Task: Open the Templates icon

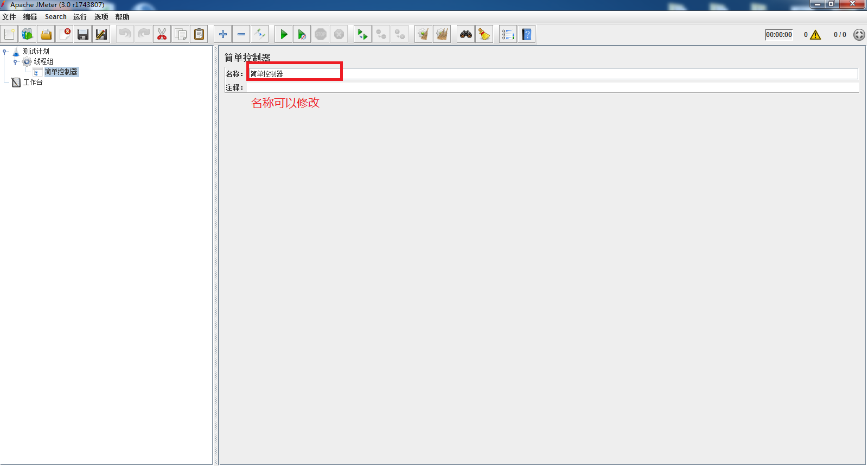Action: coord(28,34)
